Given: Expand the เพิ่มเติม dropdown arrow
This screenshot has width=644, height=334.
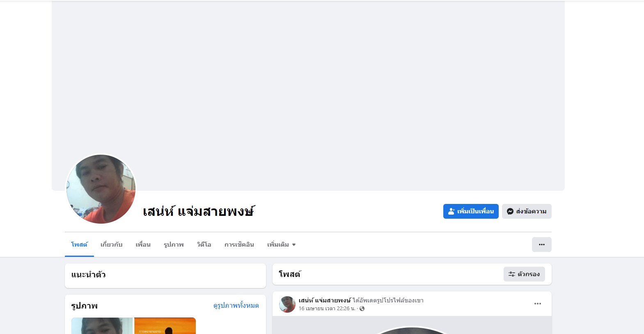Looking at the screenshot, I should (294, 245).
